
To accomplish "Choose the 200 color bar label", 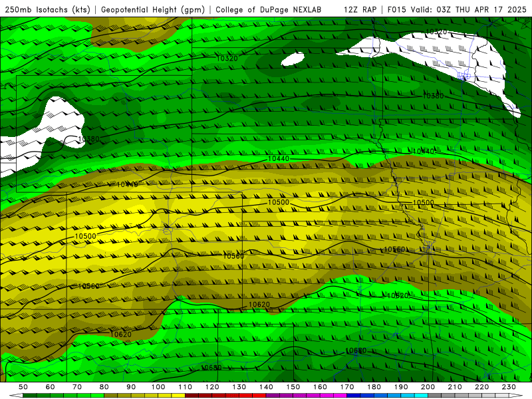I will [428, 387].
